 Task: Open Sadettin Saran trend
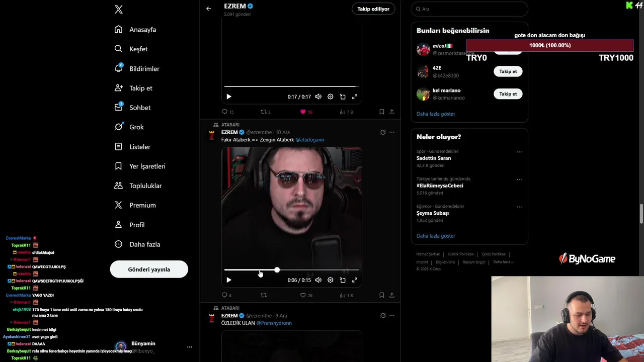434,158
